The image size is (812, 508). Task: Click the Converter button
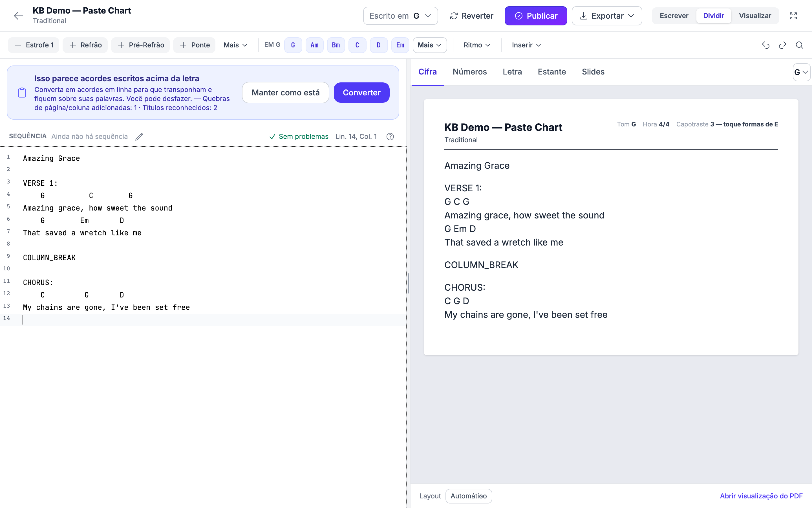click(361, 92)
